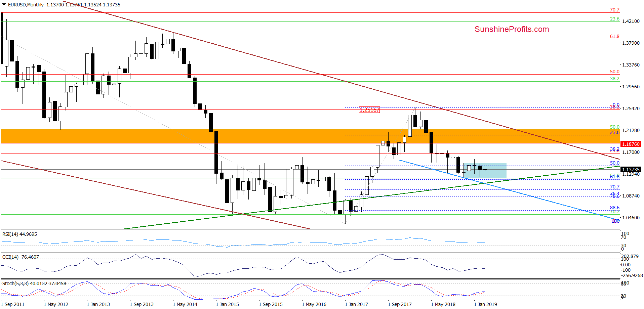Click the red 70.7 Fibonacci label at top

point(615,10)
